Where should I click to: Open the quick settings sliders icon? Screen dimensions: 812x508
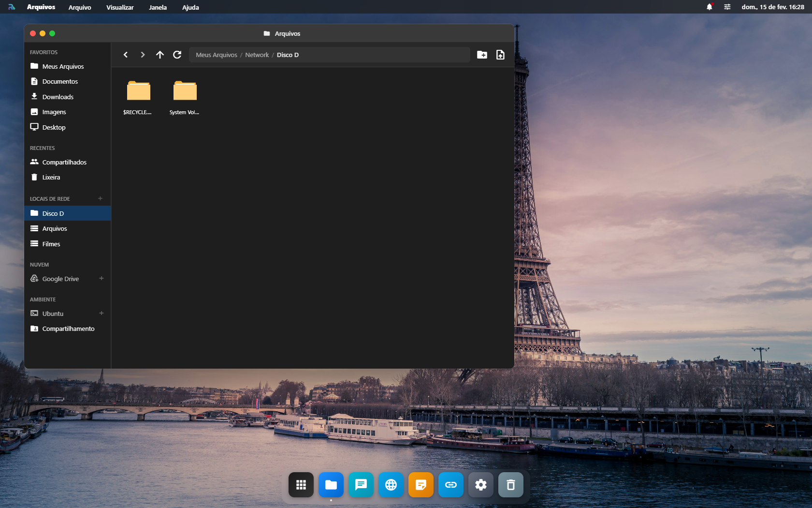tap(727, 7)
